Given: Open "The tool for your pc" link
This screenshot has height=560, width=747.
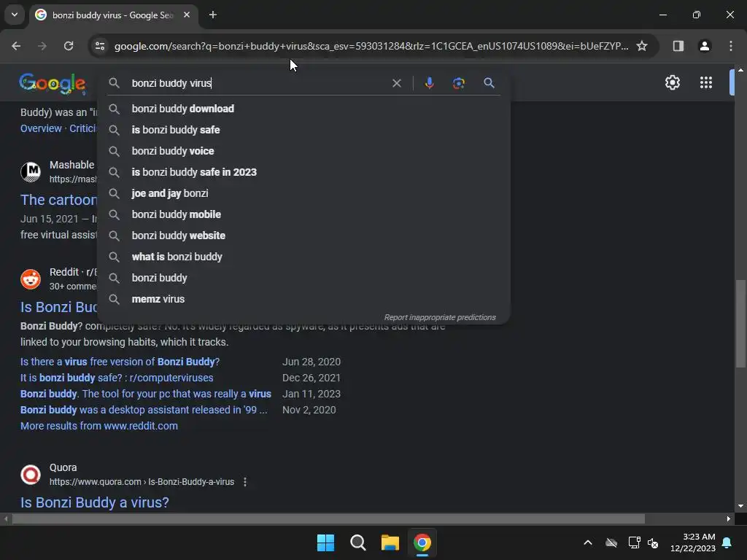Looking at the screenshot, I should (x=146, y=394).
